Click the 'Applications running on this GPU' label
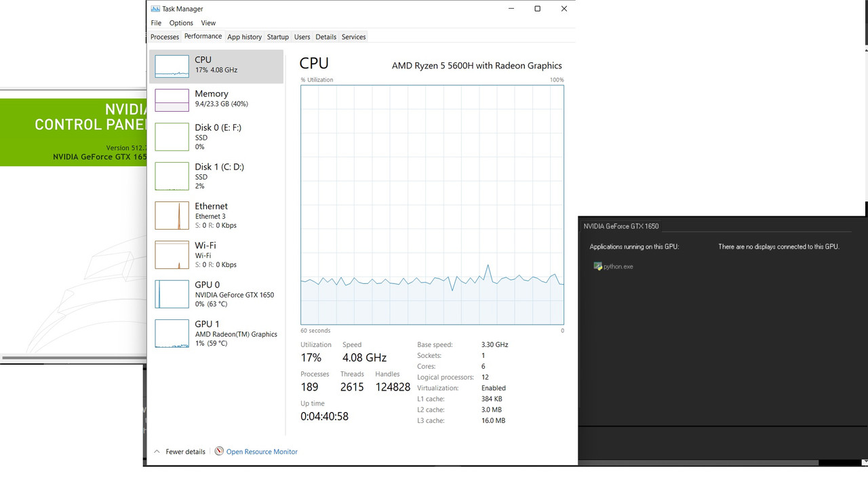The image size is (868, 488). pos(634,247)
